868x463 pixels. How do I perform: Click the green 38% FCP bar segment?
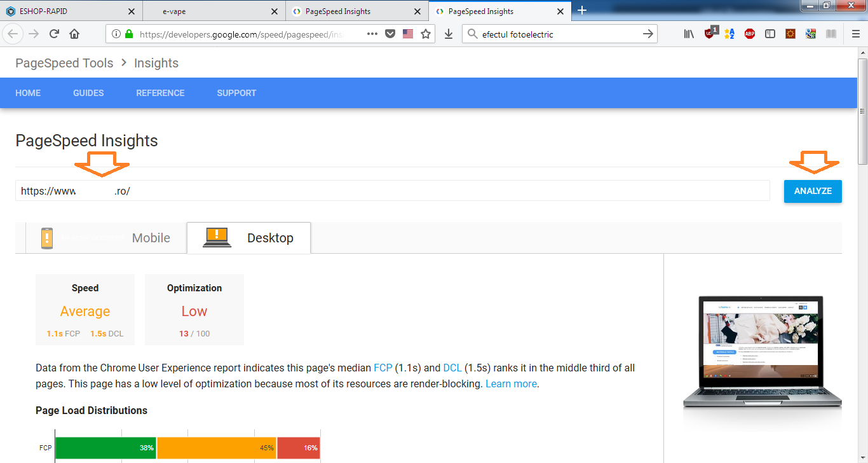click(x=105, y=448)
